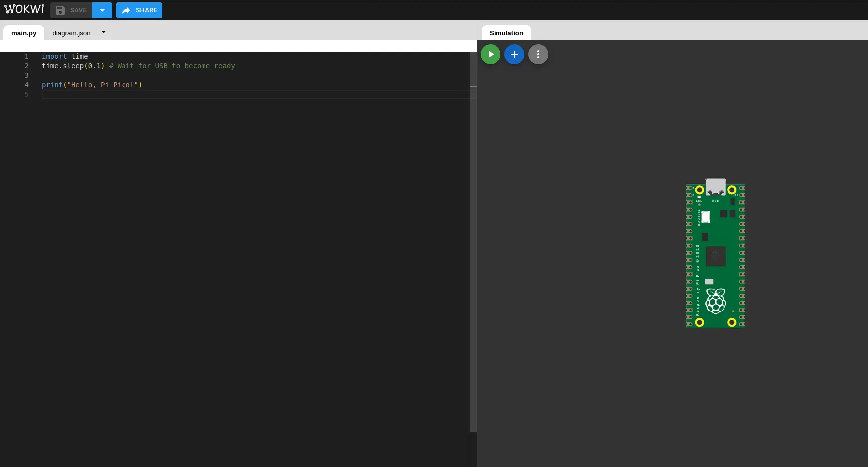Click the Wokwi logo
The height and width of the screenshot is (467, 868).
pyautogui.click(x=24, y=9)
